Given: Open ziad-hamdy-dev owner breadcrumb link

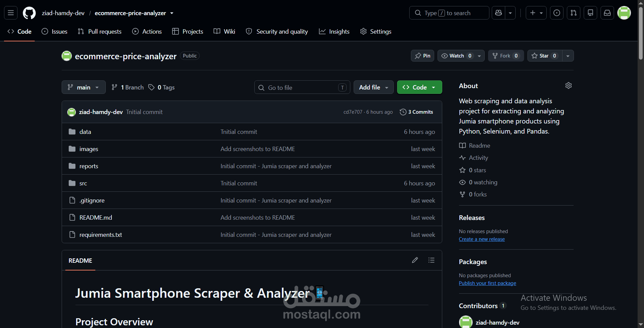Looking at the screenshot, I should [x=63, y=13].
